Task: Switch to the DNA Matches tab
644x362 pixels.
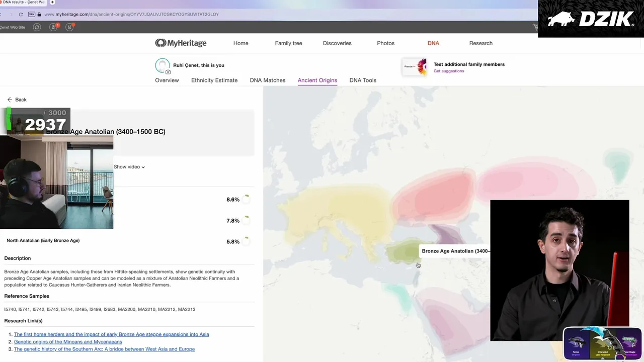Action: (x=267, y=80)
